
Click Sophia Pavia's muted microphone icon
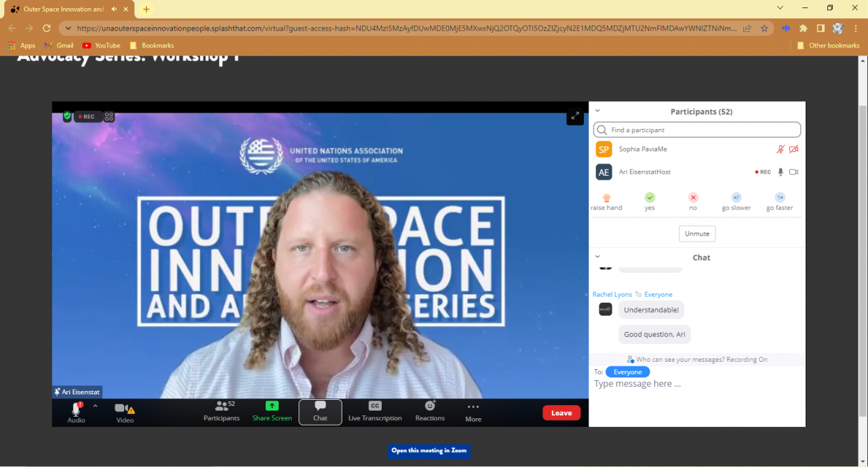coord(781,149)
